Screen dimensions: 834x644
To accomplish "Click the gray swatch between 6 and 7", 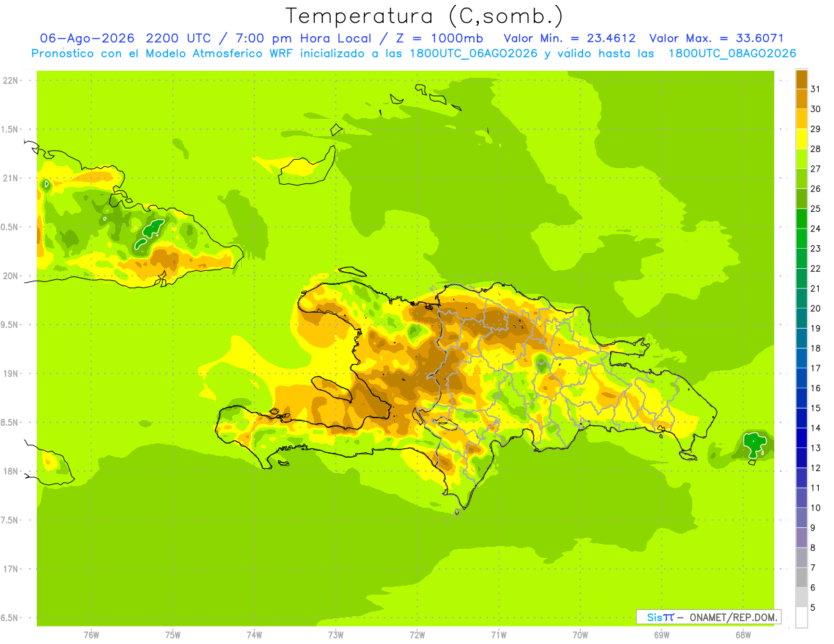I will [x=801, y=578].
